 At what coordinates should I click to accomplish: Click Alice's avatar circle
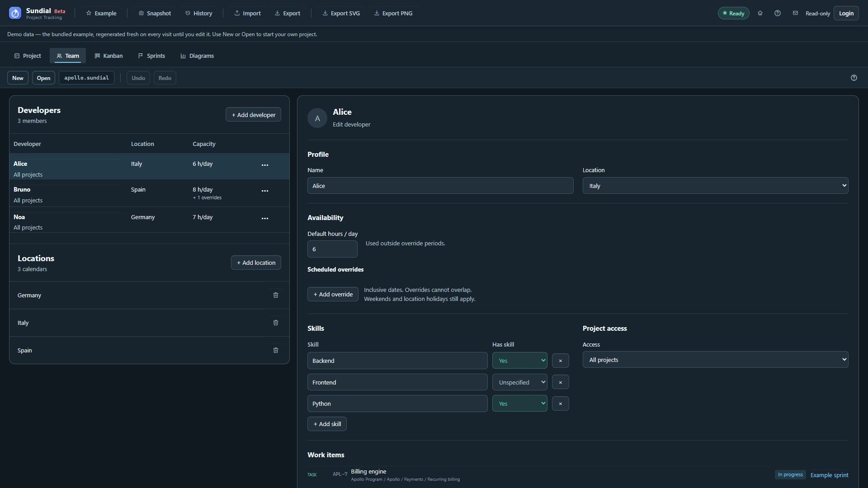tap(317, 118)
